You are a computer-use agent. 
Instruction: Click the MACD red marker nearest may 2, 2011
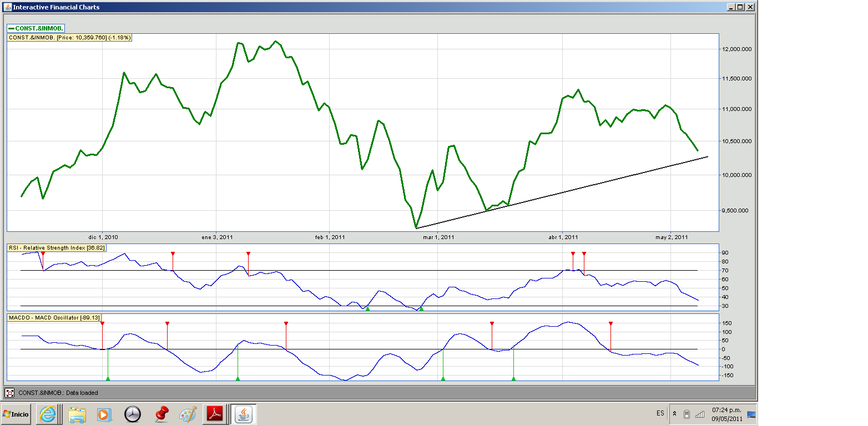click(x=610, y=323)
